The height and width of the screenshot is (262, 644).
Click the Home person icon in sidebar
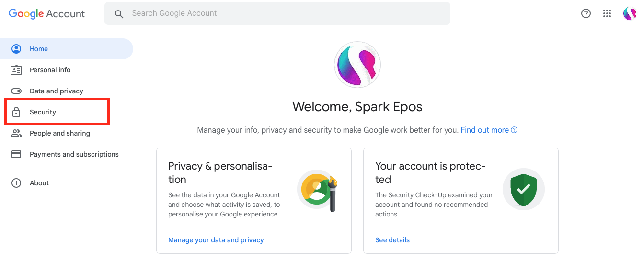point(16,49)
